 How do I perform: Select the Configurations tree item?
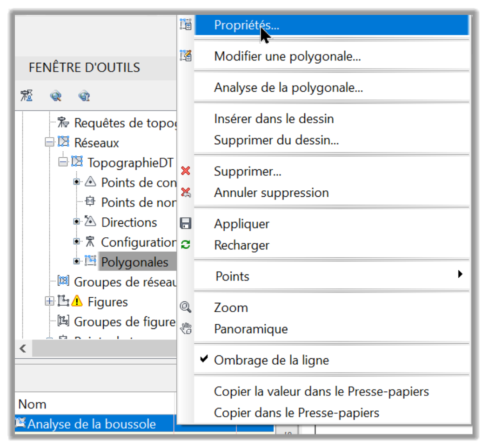[x=139, y=242]
